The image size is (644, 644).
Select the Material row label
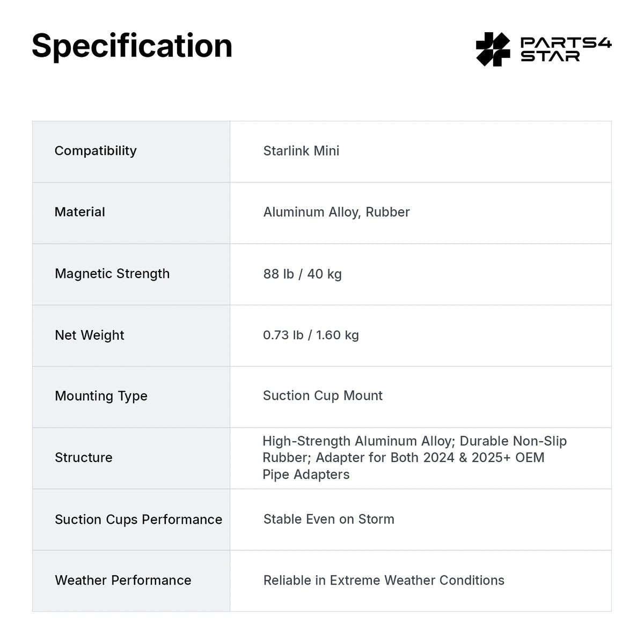point(79,212)
